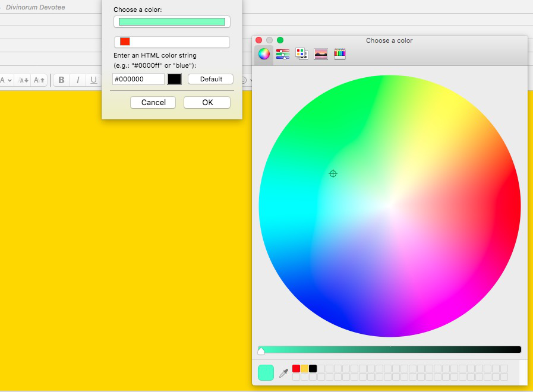Open the Color Sliders picker tab
This screenshot has height=392, width=533.
point(283,54)
